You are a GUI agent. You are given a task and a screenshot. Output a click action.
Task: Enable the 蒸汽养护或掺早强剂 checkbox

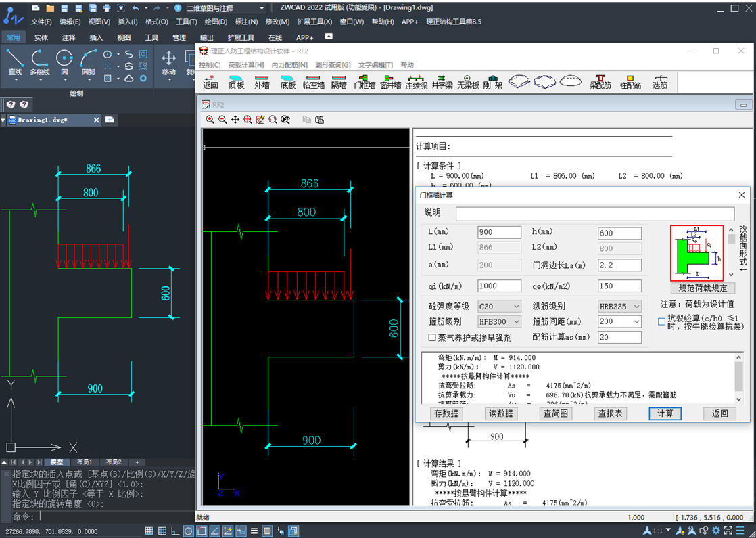(433, 338)
